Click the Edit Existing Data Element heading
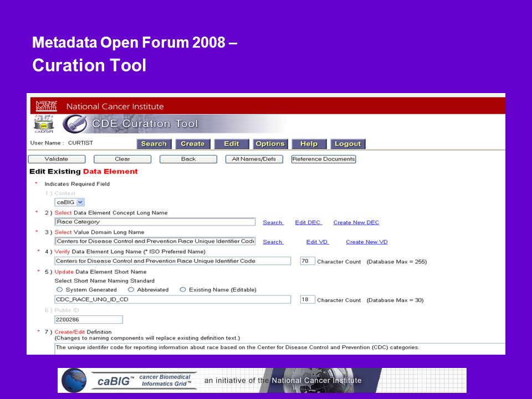The height and width of the screenshot is (399, 532). 84,171
